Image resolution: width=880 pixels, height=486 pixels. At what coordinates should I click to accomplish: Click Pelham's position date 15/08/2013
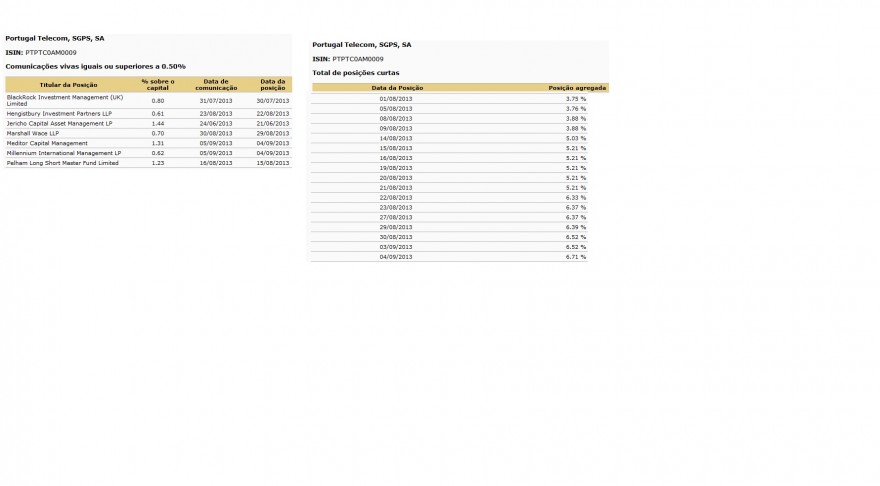pyautogui.click(x=273, y=163)
